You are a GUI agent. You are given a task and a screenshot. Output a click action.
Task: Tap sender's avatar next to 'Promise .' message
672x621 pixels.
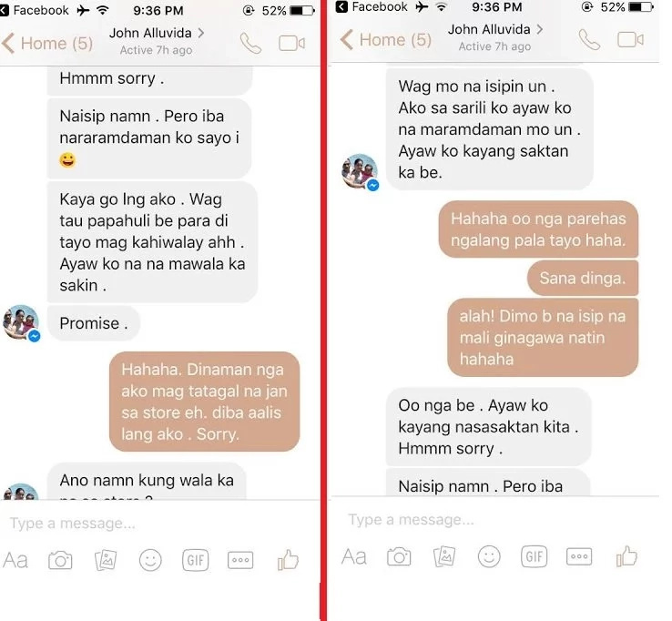[x=22, y=323]
